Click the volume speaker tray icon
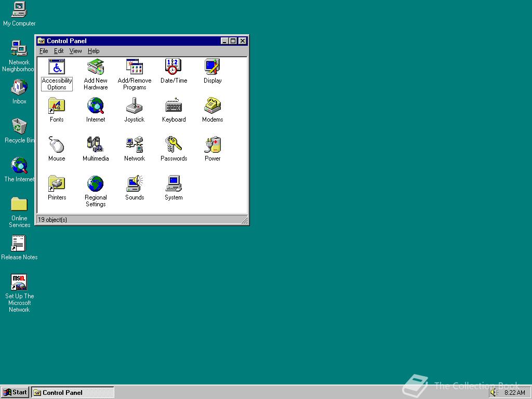The image size is (532, 399). [494, 392]
